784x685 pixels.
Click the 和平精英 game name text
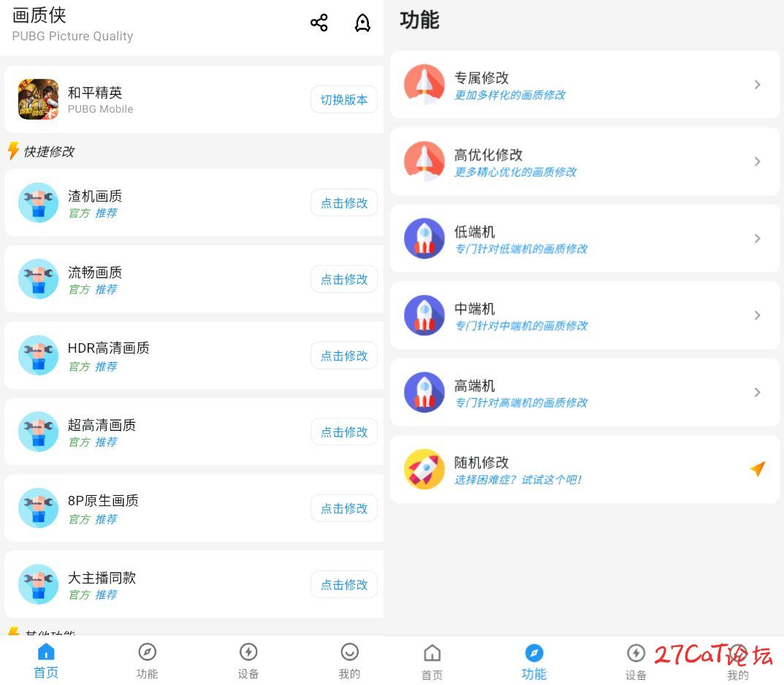pyautogui.click(x=95, y=93)
